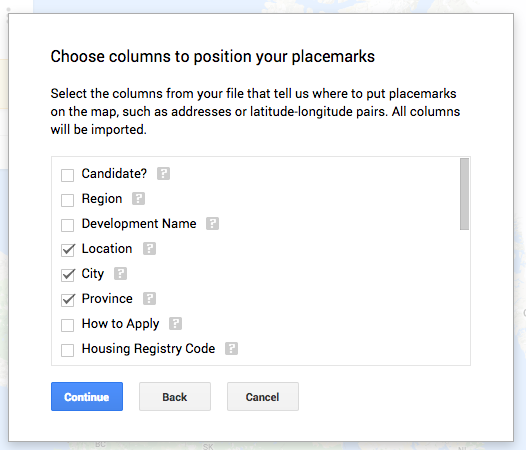
Task: Click the column list scrollbar thumb
Action: 464,194
